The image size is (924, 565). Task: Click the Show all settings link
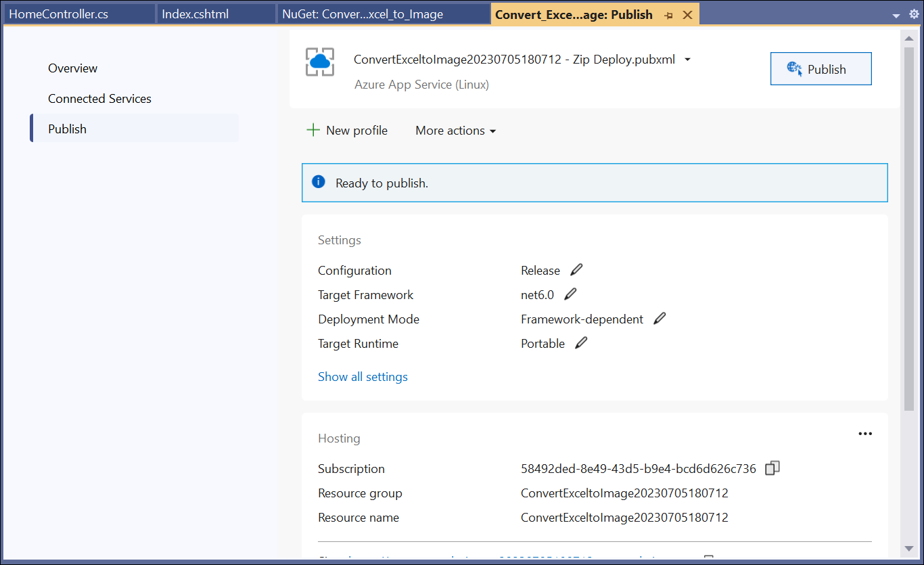click(x=363, y=377)
